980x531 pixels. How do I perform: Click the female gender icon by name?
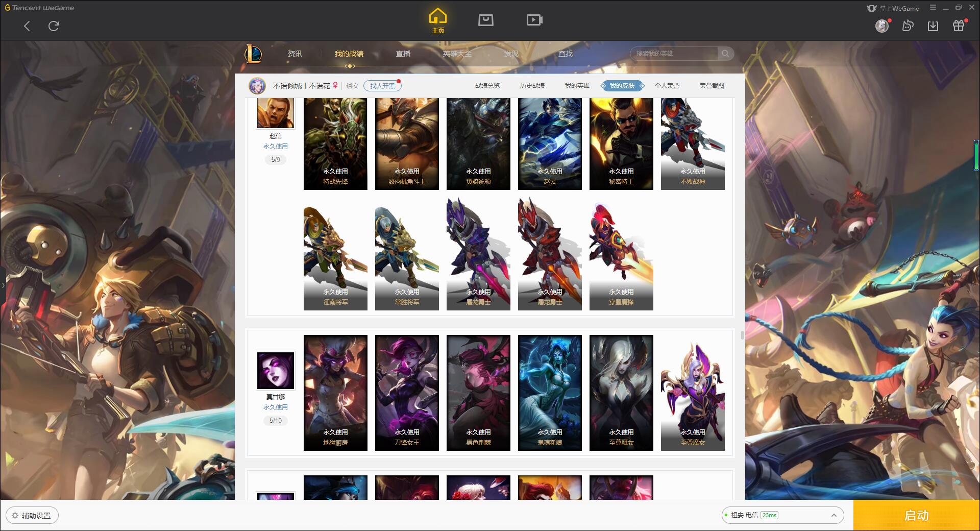tap(335, 85)
